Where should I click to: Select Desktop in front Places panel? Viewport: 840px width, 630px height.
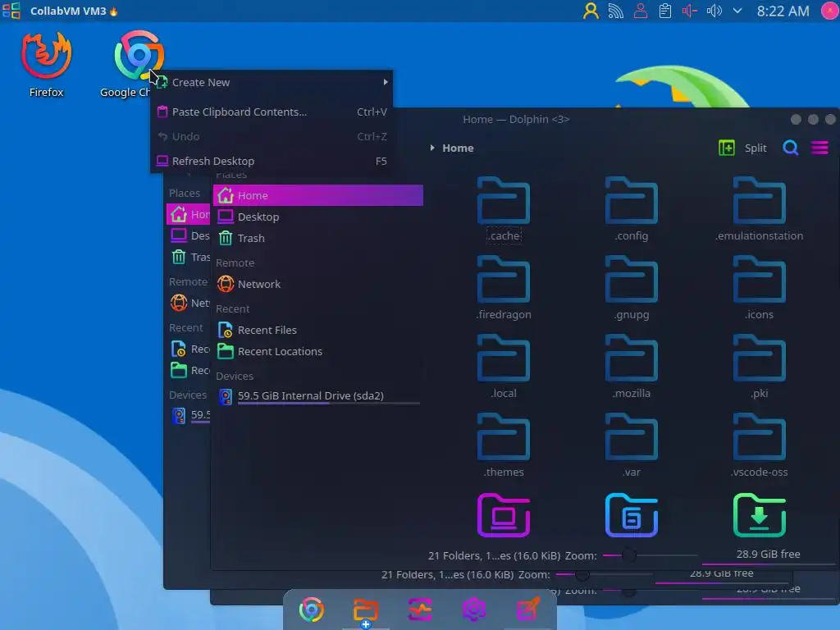click(318, 217)
